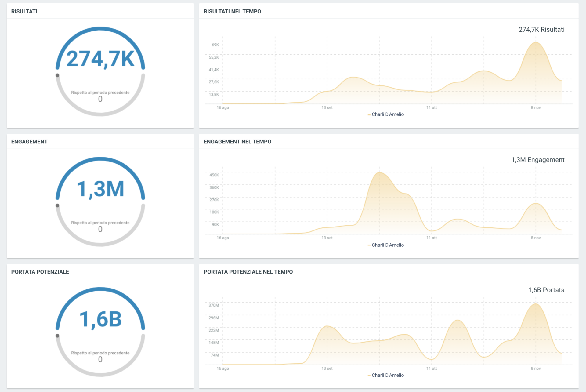Click the 11 ott date label in the Engagement chart
The image size is (586, 392).
432,238
